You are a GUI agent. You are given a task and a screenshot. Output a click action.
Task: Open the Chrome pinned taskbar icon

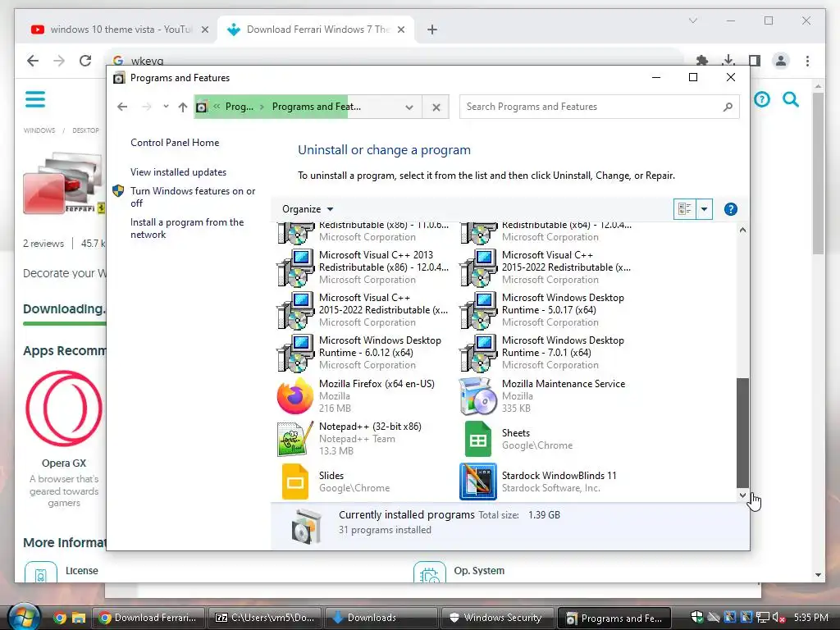point(59,618)
